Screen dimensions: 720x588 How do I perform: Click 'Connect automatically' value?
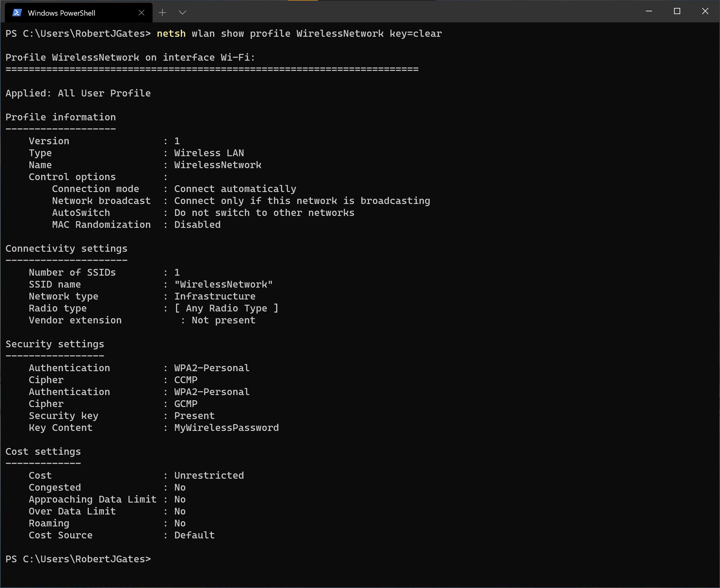click(x=235, y=189)
